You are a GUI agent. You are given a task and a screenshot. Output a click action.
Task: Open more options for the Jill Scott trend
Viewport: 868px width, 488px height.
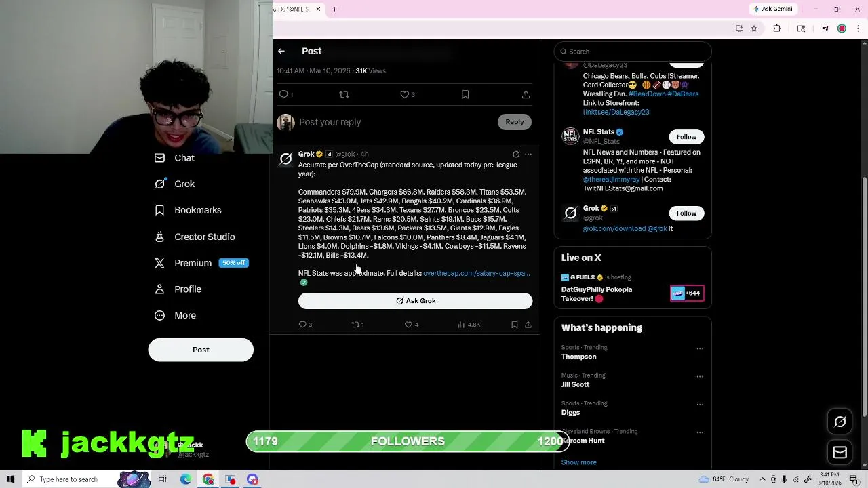coord(700,376)
